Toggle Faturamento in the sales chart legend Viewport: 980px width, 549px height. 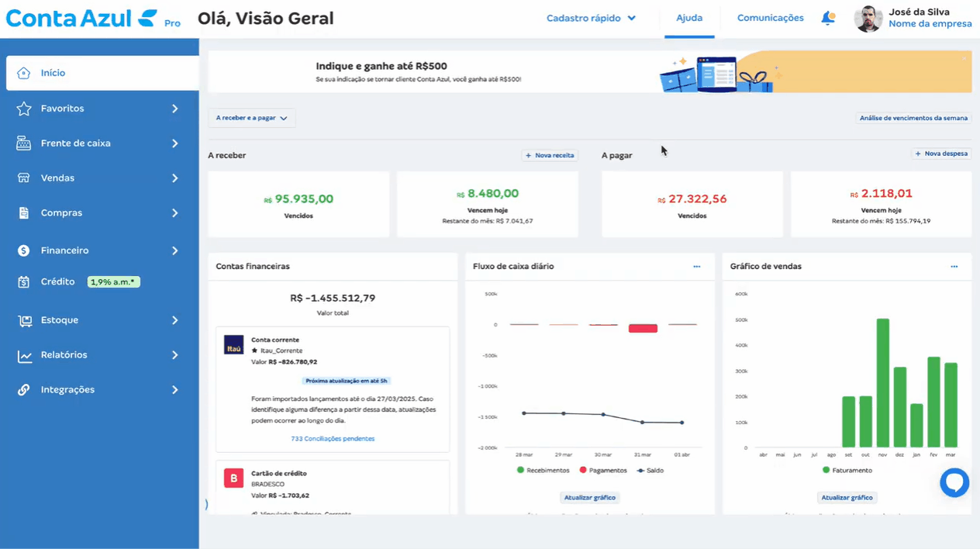[x=847, y=469]
